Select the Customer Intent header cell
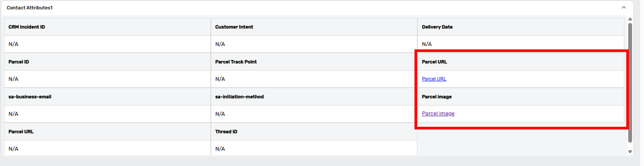 pos(234,27)
